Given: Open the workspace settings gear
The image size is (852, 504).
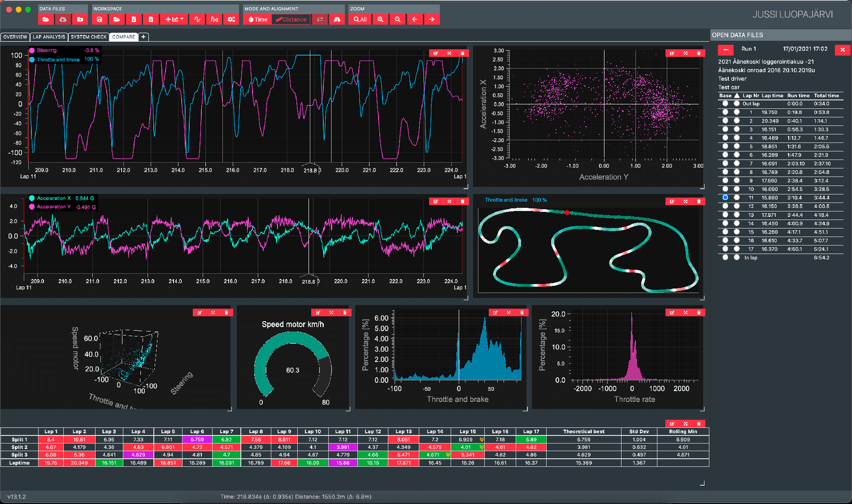Looking at the screenshot, I should [x=231, y=19].
